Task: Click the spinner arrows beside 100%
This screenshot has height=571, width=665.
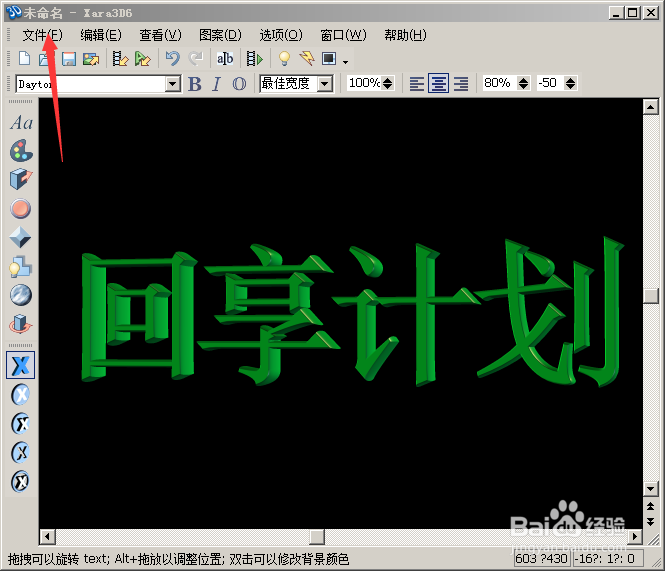Action: pos(387,83)
